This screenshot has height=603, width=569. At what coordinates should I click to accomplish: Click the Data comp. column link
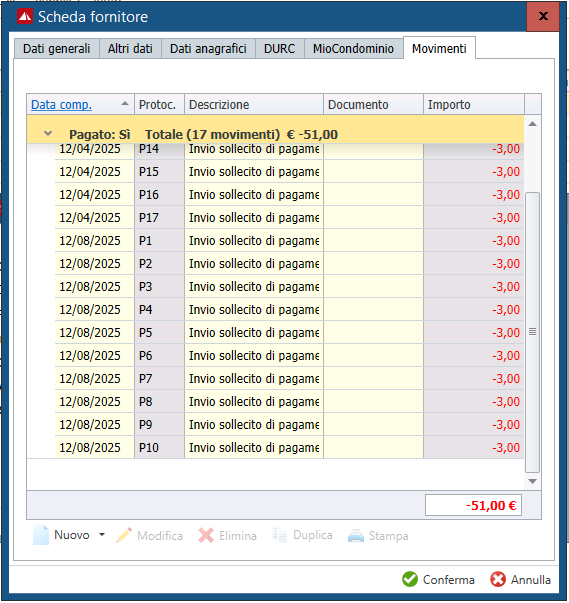(61, 105)
